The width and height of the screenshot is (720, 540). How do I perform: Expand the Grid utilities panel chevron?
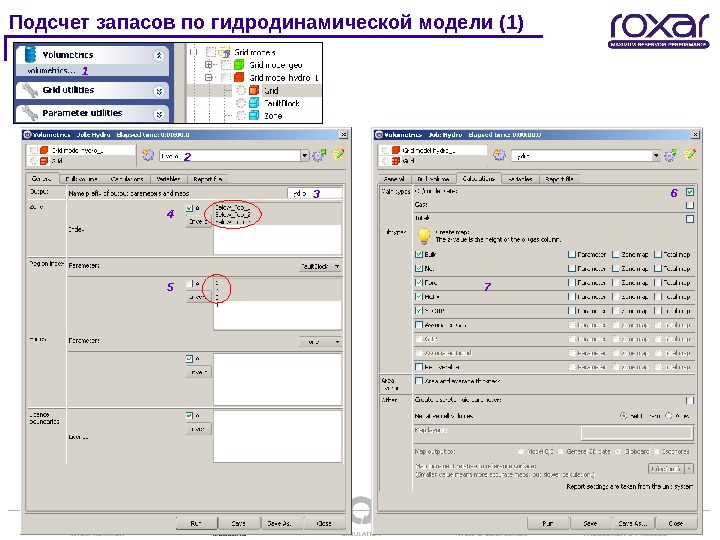(159, 91)
